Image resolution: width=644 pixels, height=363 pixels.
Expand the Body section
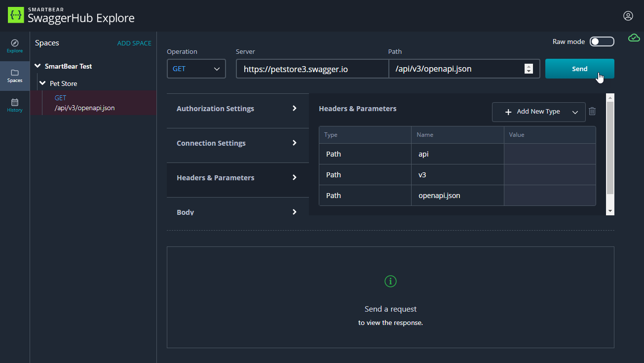pyautogui.click(x=237, y=211)
